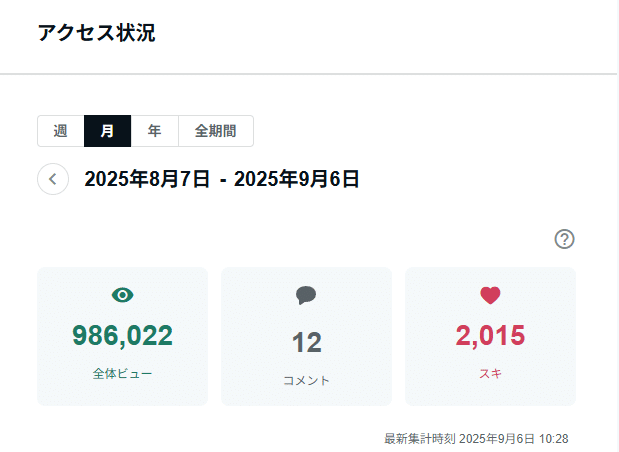The image size is (619, 452).
Task: Click the 最新集計時刻 timestamp text
Action: click(476, 439)
